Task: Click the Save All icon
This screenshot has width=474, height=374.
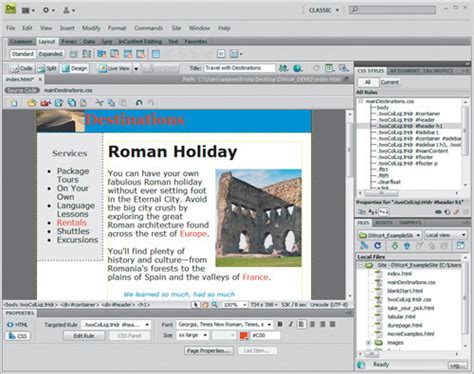Action: [x=72, y=103]
